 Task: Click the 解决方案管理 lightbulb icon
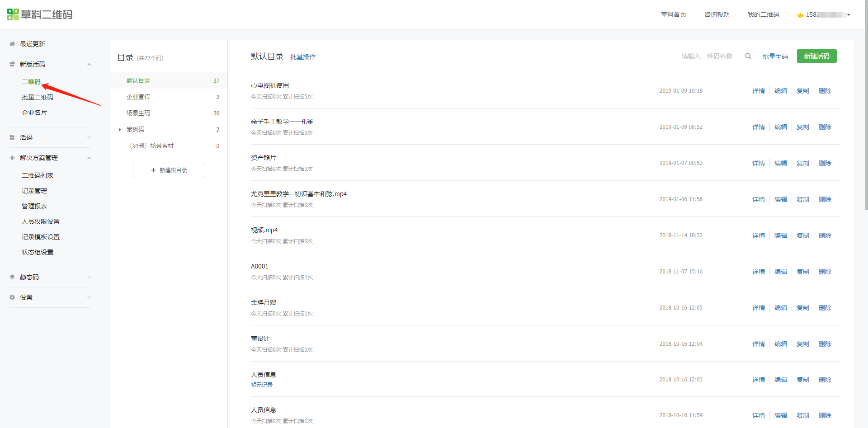pyautogui.click(x=12, y=158)
